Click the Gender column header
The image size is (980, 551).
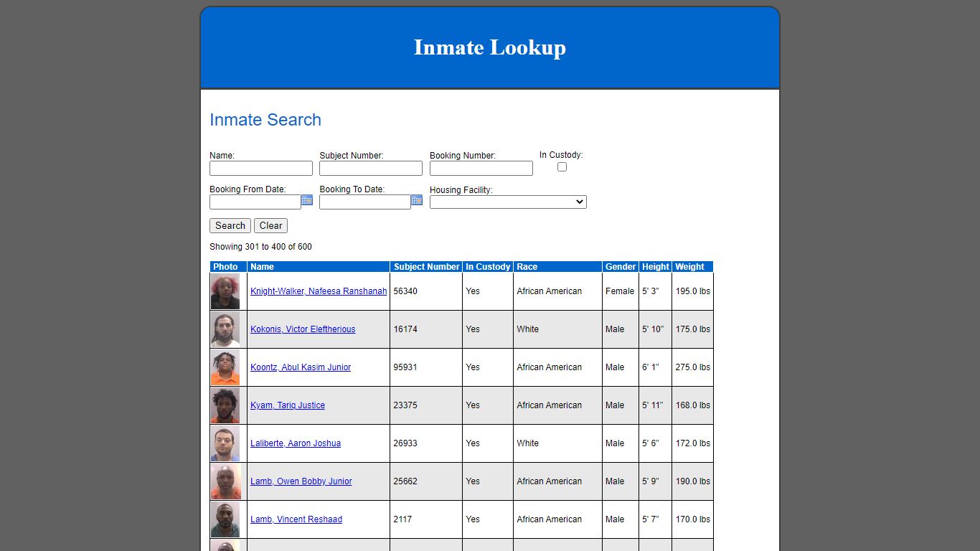(x=621, y=267)
